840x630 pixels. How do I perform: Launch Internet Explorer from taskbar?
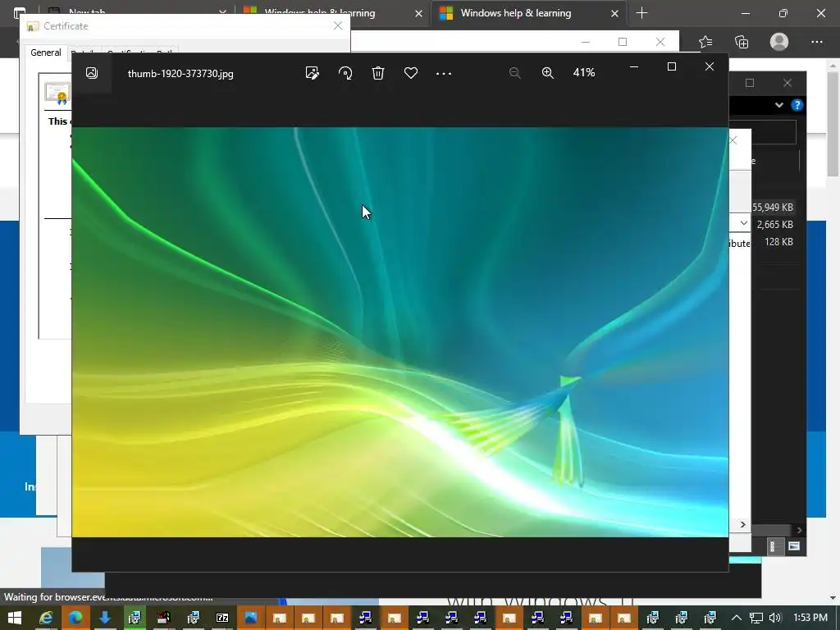[x=47, y=618]
